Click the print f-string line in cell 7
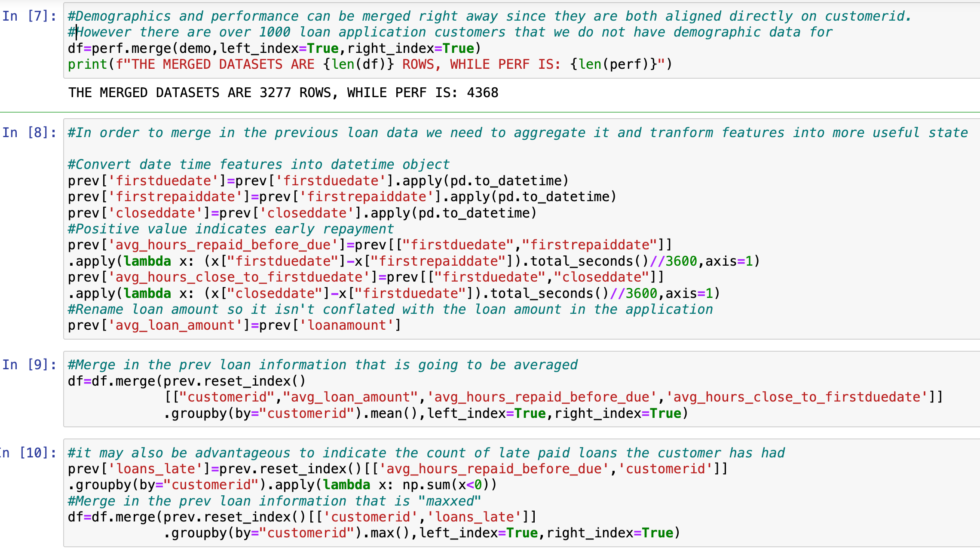Screen dimensions: 980x558 click(x=370, y=64)
